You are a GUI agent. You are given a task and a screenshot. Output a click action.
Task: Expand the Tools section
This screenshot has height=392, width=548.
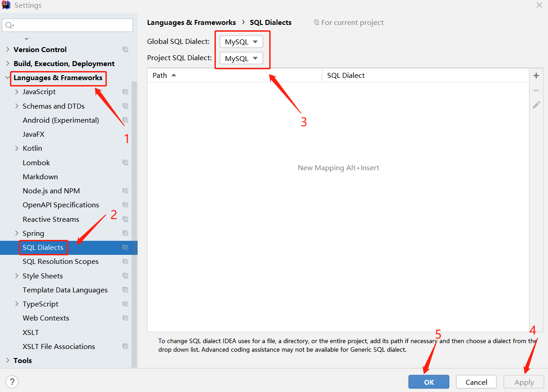click(7, 361)
